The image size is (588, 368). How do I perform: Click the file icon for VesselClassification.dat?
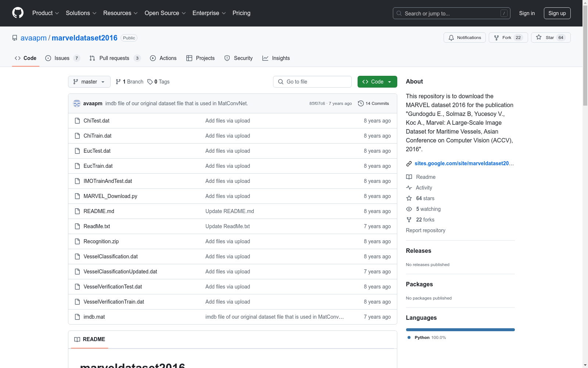(77, 256)
